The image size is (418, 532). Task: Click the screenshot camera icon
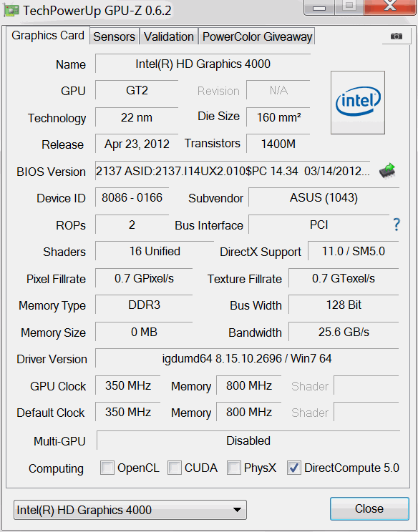pyautogui.click(x=397, y=36)
